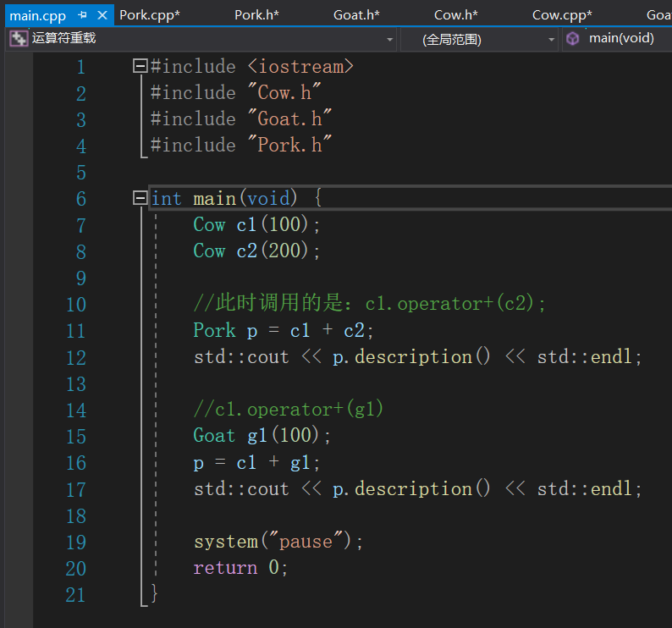
Task: Collapse the #include block at line 1
Action: click(140, 66)
